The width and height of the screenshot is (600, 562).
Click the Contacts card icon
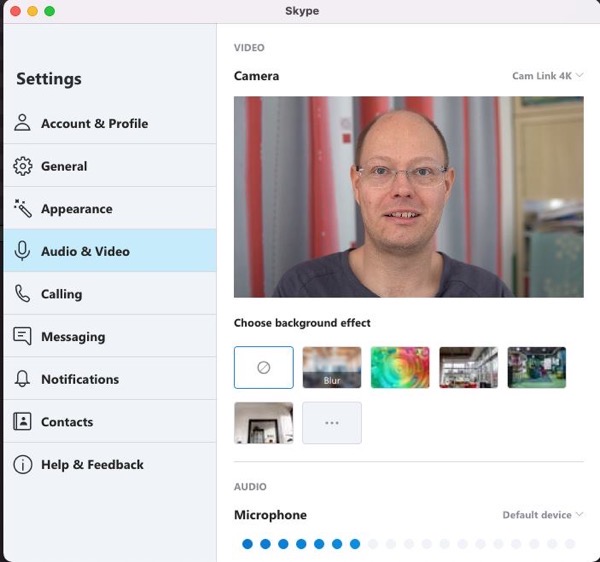pos(22,421)
